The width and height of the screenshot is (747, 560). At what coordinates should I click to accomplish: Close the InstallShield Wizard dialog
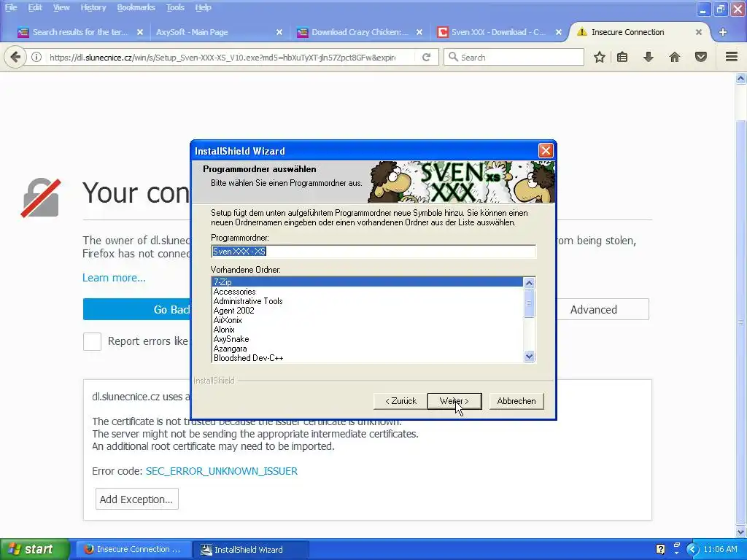(546, 151)
